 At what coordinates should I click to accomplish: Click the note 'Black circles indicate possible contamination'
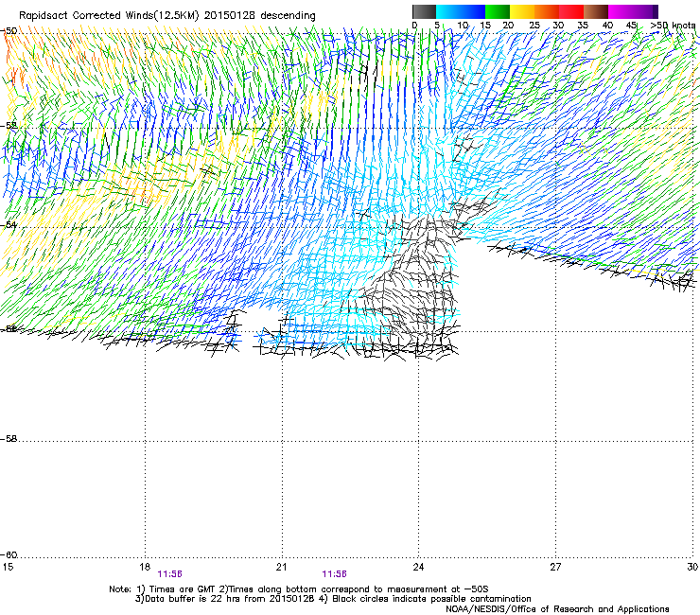point(431,599)
